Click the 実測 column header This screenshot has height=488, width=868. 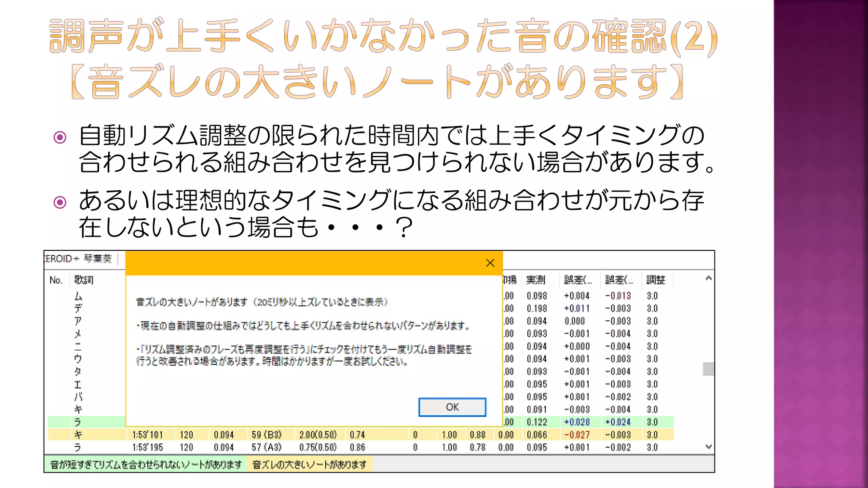point(536,280)
